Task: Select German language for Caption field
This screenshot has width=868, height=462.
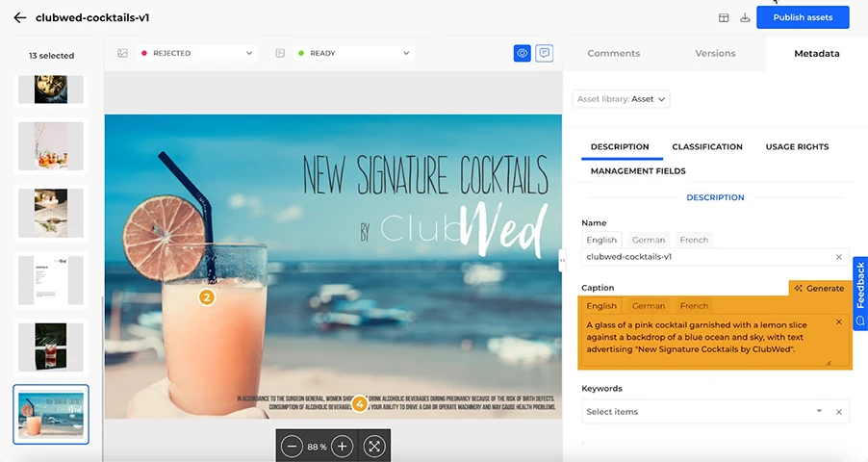Action: point(649,306)
